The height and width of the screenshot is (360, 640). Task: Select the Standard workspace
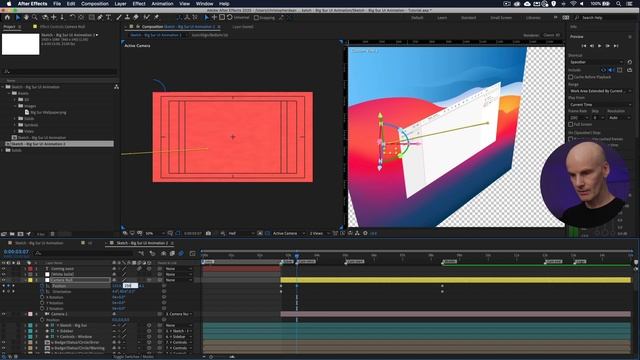tap(469, 18)
